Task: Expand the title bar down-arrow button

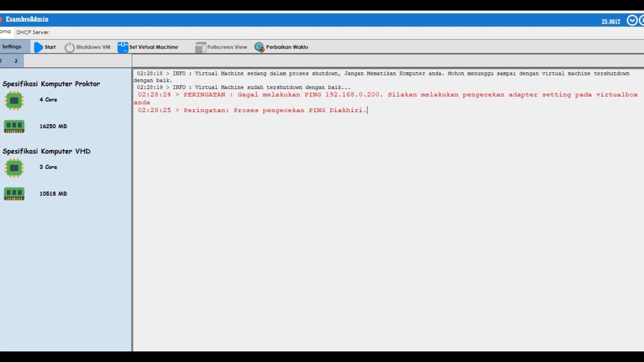Action: 632,21
